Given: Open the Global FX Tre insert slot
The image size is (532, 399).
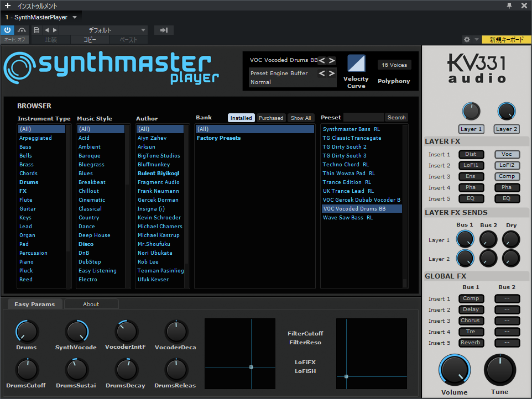Looking at the screenshot, I should point(471,332).
